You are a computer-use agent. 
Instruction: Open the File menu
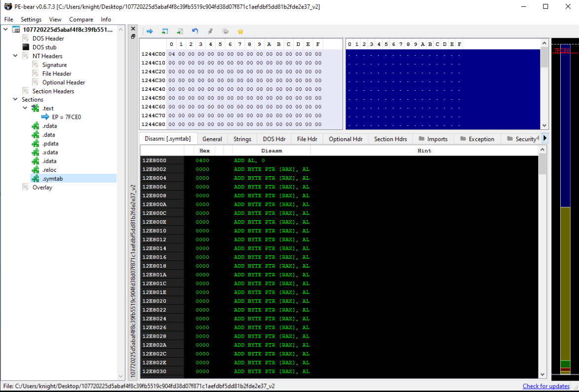[x=8, y=20]
